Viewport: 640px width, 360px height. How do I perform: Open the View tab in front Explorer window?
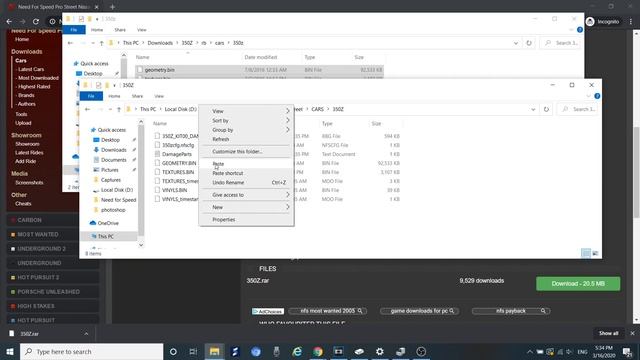159,96
